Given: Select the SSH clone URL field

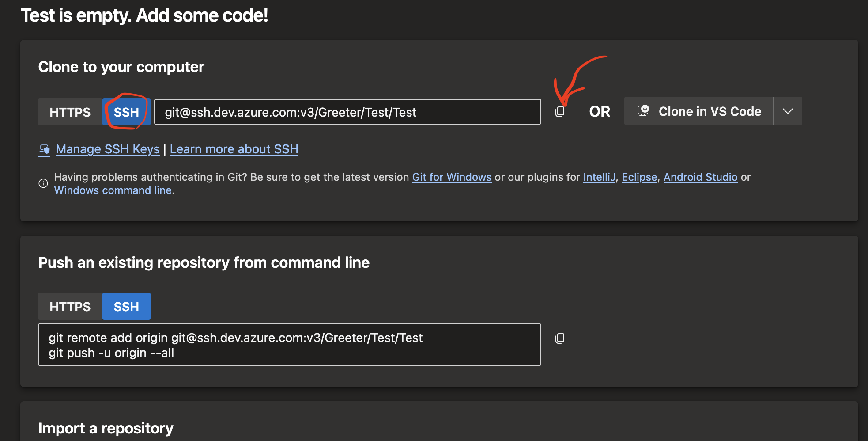Looking at the screenshot, I should tap(347, 112).
